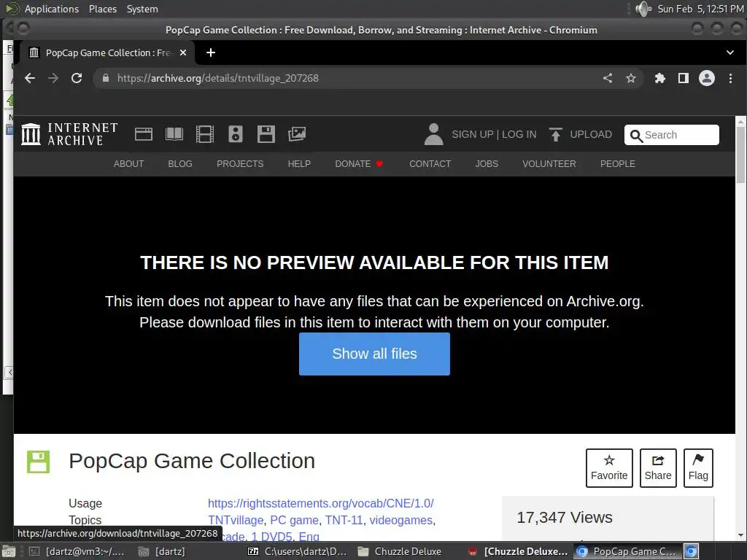
Task: Open the TNT-11 topic link
Action: click(344, 520)
